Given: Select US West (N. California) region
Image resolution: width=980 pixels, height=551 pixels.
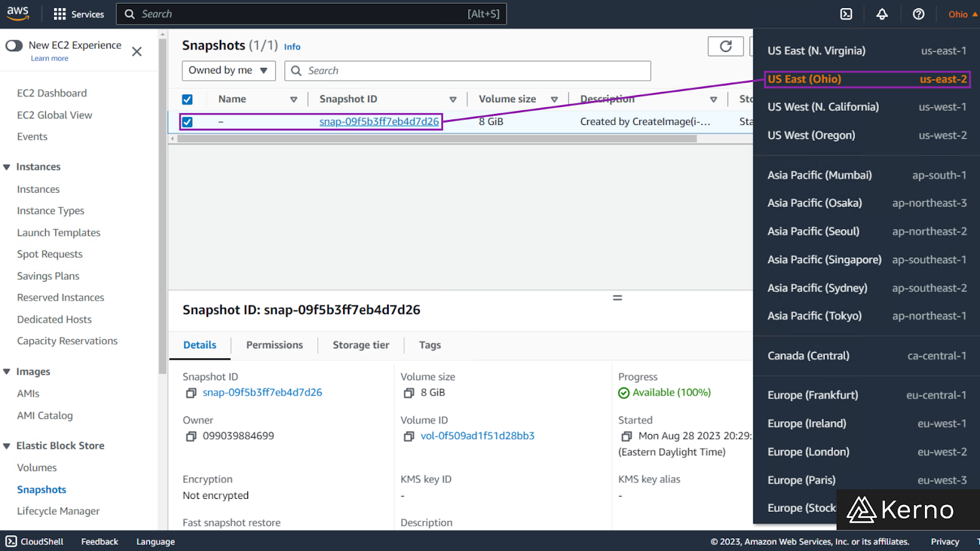Looking at the screenshot, I should (867, 107).
